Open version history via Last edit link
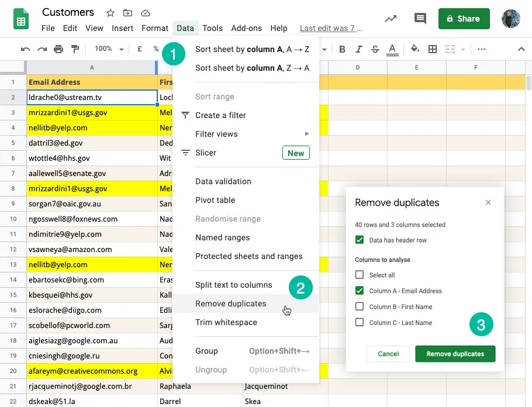 (330, 28)
